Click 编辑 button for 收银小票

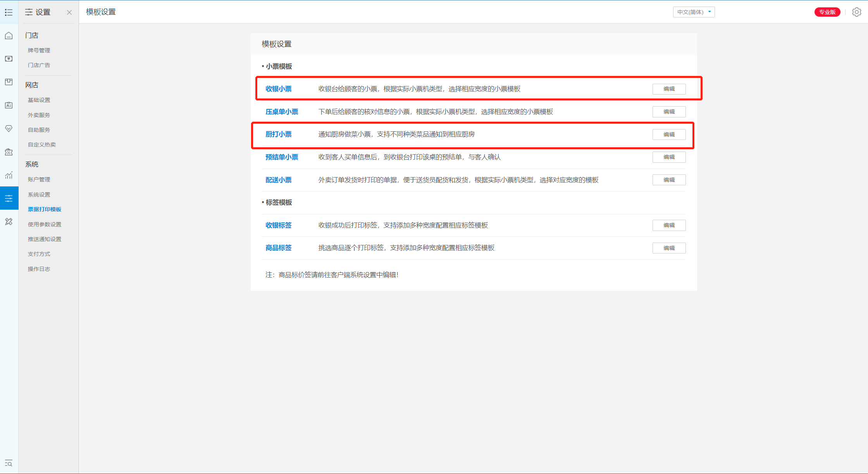(669, 89)
